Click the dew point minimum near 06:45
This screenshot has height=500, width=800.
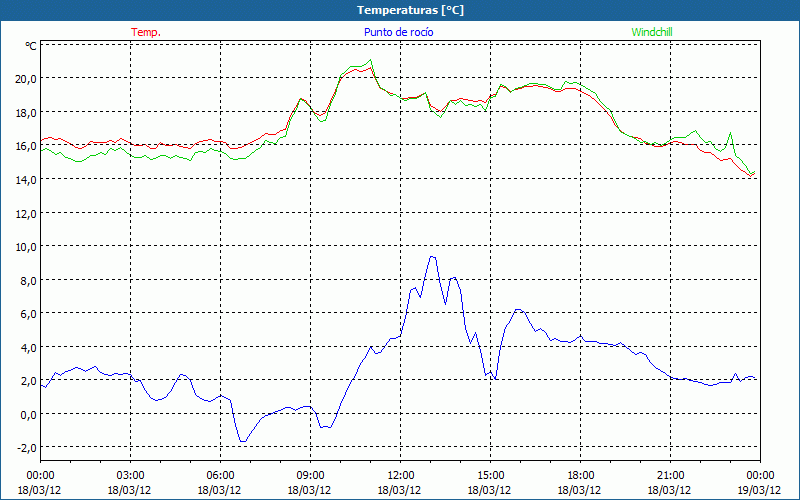click(243, 441)
